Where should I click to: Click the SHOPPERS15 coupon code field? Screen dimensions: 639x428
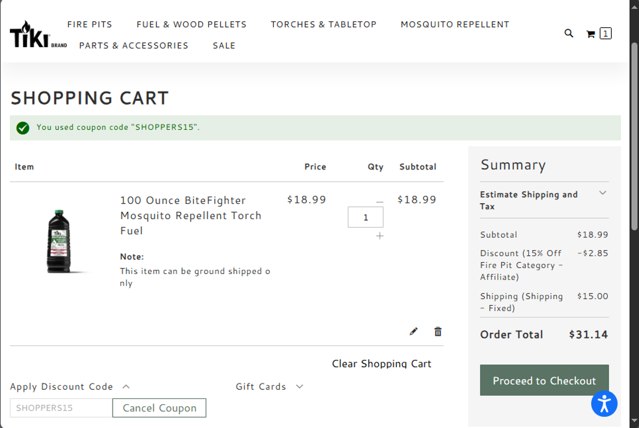click(61, 408)
